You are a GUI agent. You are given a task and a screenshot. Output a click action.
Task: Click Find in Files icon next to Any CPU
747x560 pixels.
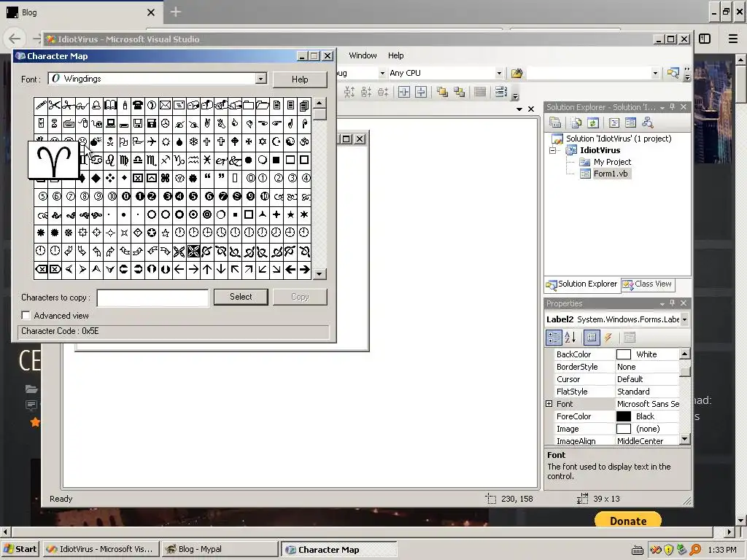click(x=517, y=74)
